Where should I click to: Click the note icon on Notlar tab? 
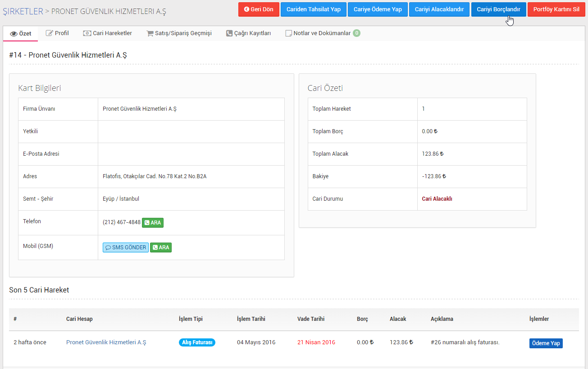(x=289, y=33)
